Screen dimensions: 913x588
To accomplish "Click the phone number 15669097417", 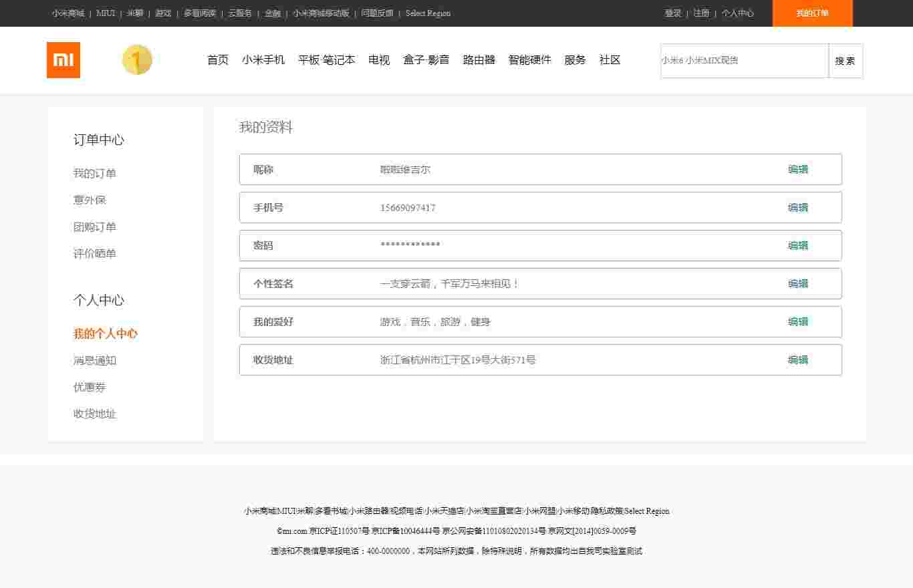I will pyautogui.click(x=408, y=208).
